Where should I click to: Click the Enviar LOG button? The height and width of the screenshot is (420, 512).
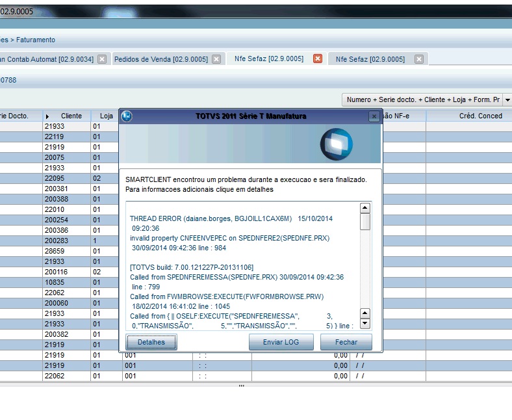coord(281,342)
